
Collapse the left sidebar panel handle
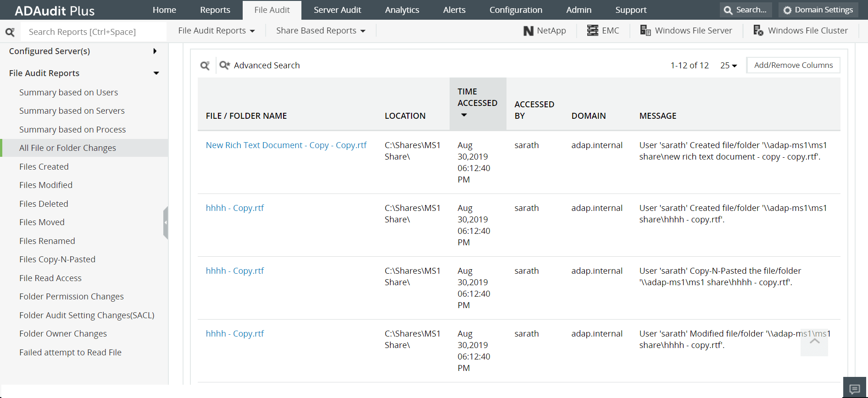(x=166, y=222)
